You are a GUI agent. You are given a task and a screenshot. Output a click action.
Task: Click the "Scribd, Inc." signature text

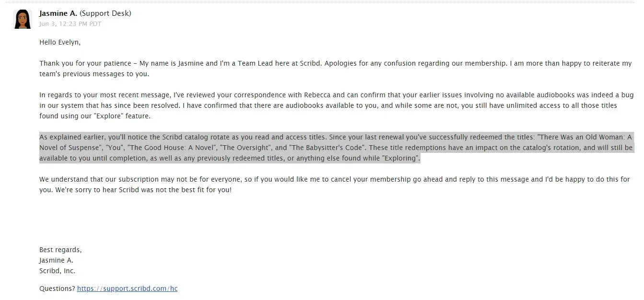[x=57, y=271]
